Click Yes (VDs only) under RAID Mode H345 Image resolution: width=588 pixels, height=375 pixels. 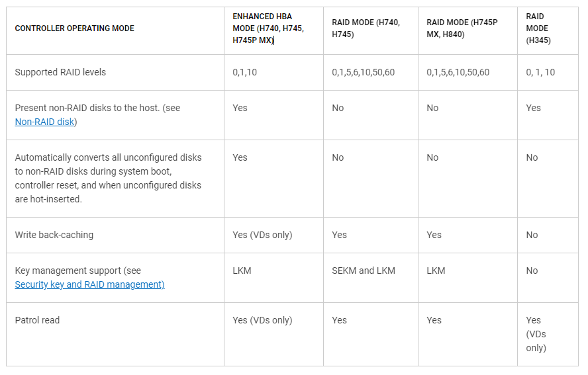[x=536, y=334]
